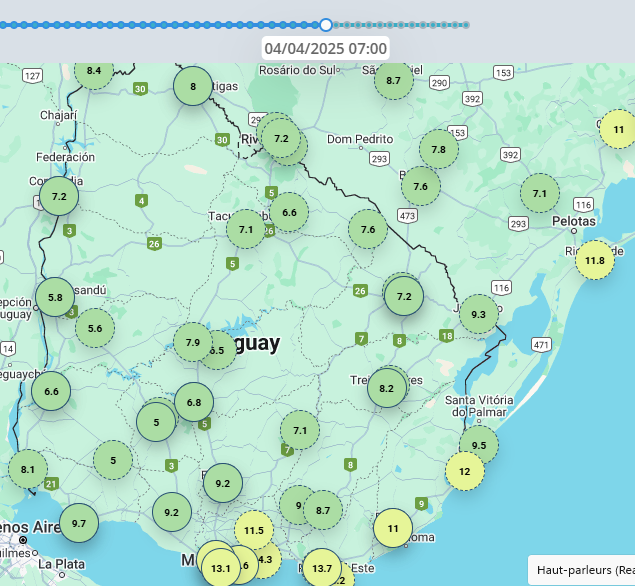
Task: Select the 6.6 marker near Gualeguaychú
Action: [51, 391]
